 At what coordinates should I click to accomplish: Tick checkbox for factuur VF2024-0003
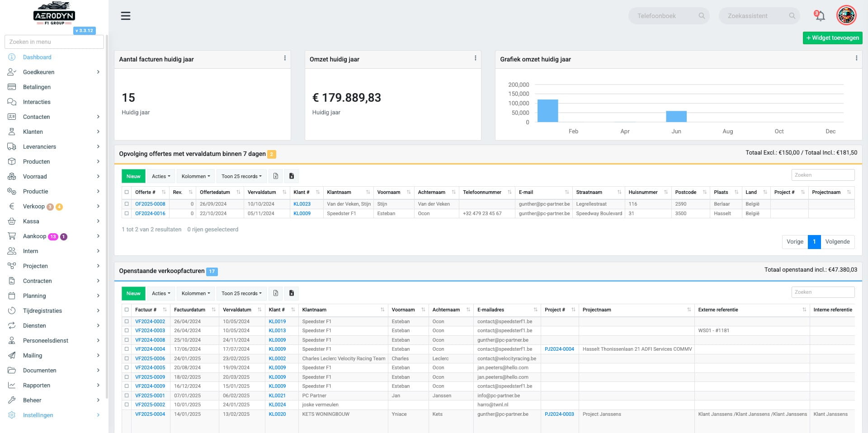click(127, 330)
